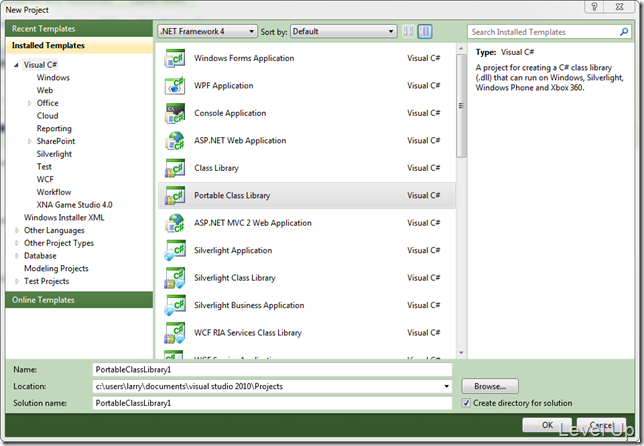The height and width of the screenshot is (446, 644).
Task: Click the Windows Forms Application template icon
Action: 175,58
